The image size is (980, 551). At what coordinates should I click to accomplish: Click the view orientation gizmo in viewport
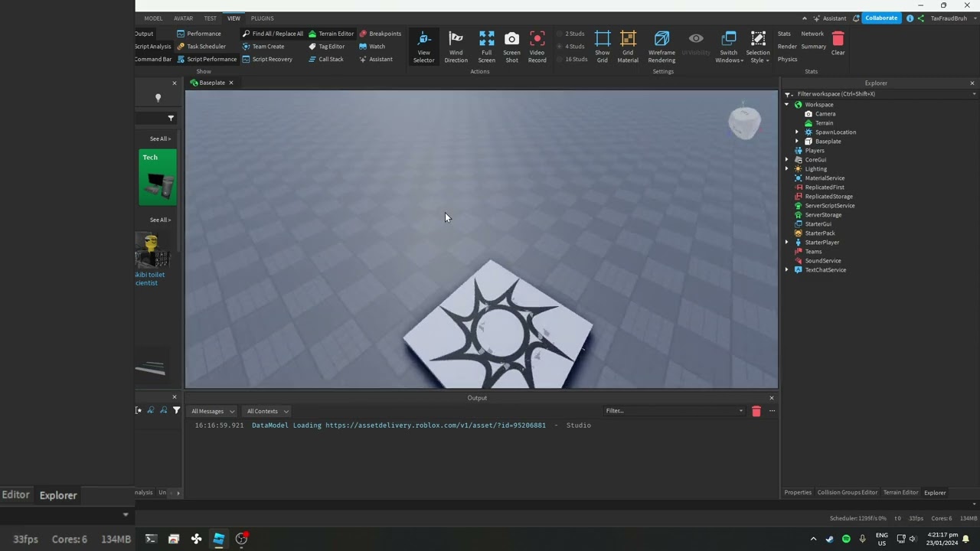click(x=744, y=123)
